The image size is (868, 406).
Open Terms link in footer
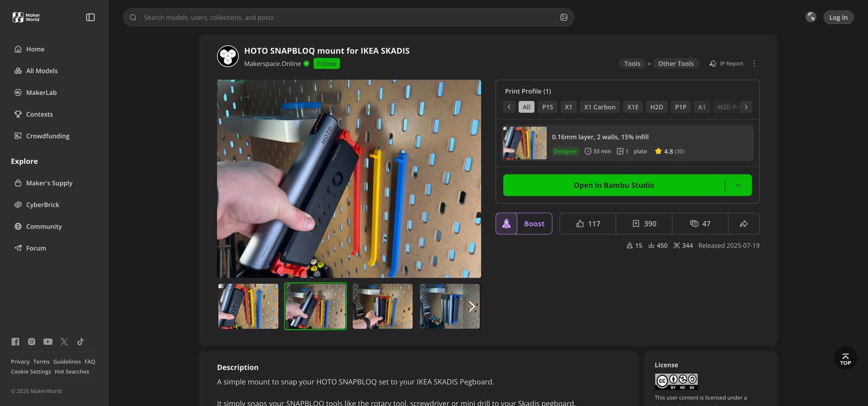pyautogui.click(x=41, y=362)
